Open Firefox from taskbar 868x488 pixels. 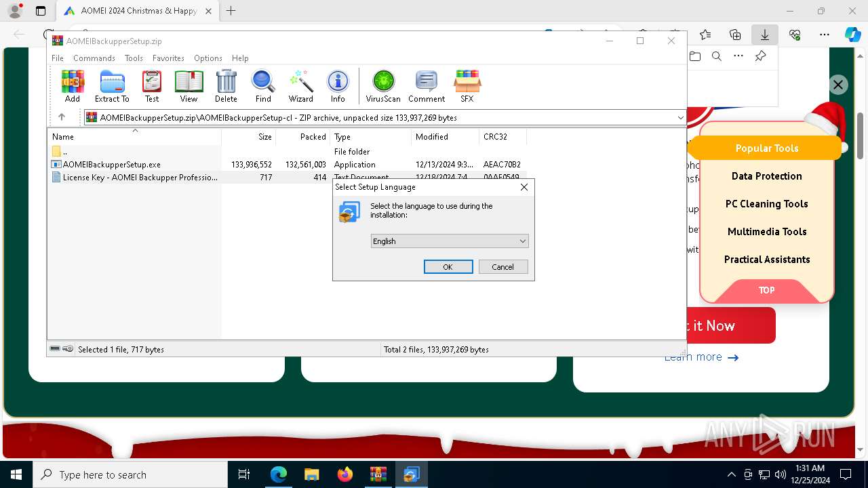[344, 474]
